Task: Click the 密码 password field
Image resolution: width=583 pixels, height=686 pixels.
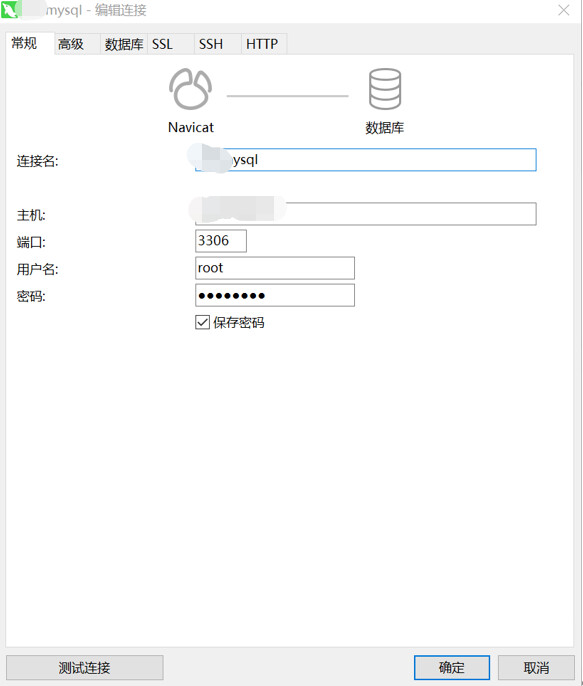Action: click(275, 295)
